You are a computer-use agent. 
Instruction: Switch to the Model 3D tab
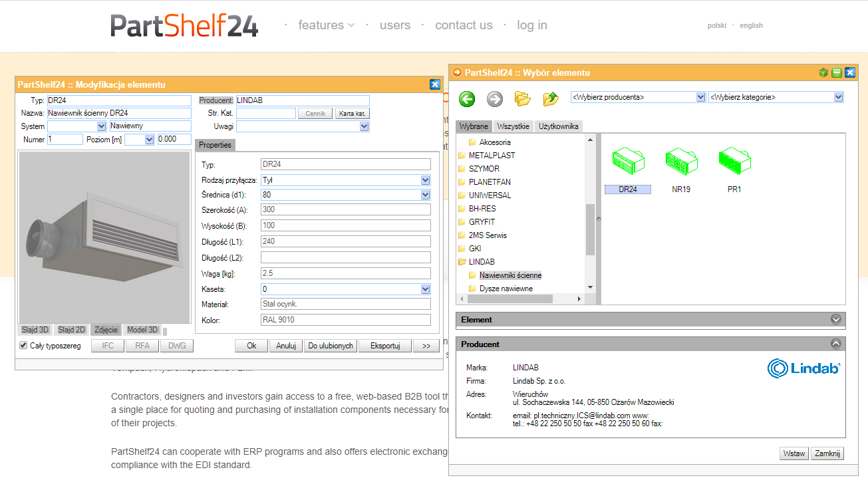pyautogui.click(x=142, y=330)
